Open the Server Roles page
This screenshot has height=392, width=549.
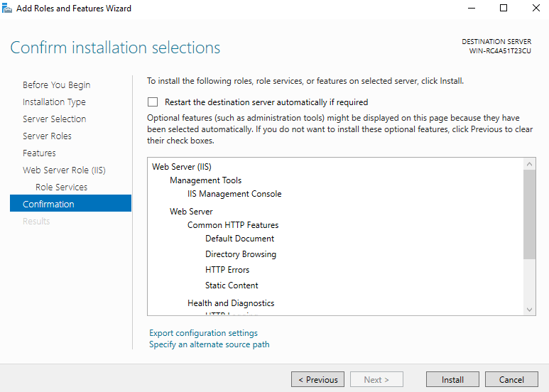point(47,136)
